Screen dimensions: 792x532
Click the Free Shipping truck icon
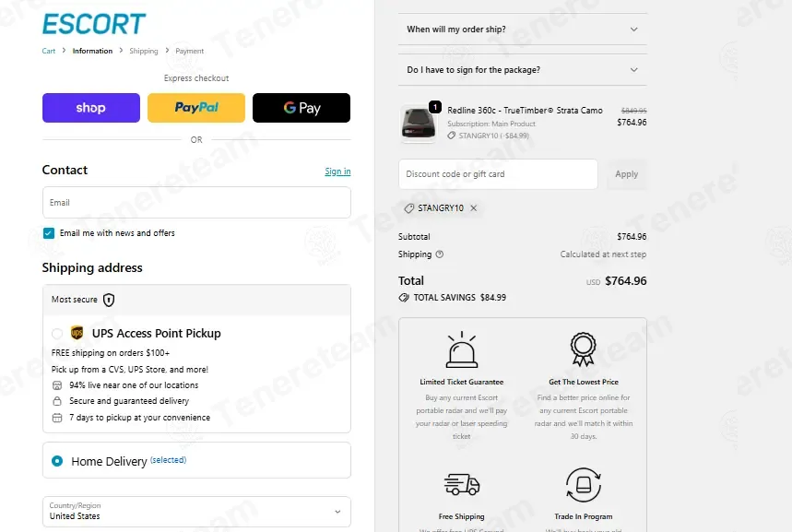click(462, 484)
